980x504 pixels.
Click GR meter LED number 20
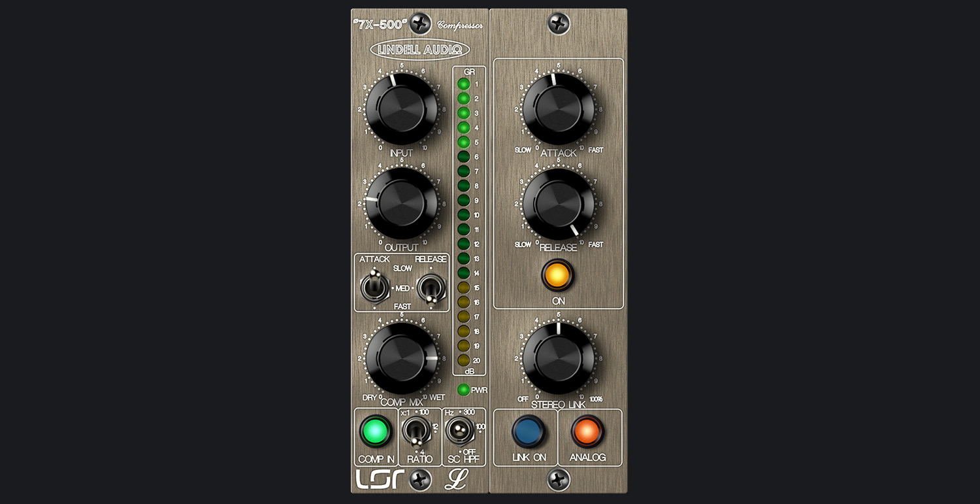(464, 360)
